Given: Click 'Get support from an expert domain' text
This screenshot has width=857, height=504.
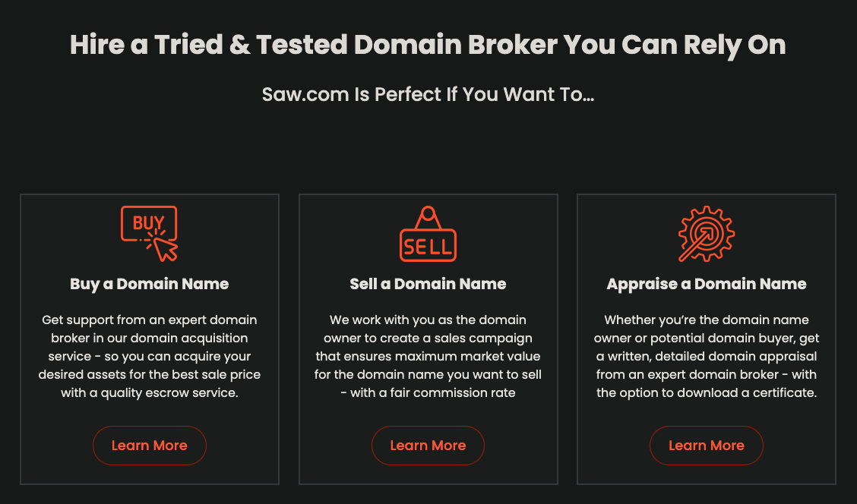Looking at the screenshot, I should tap(149, 320).
